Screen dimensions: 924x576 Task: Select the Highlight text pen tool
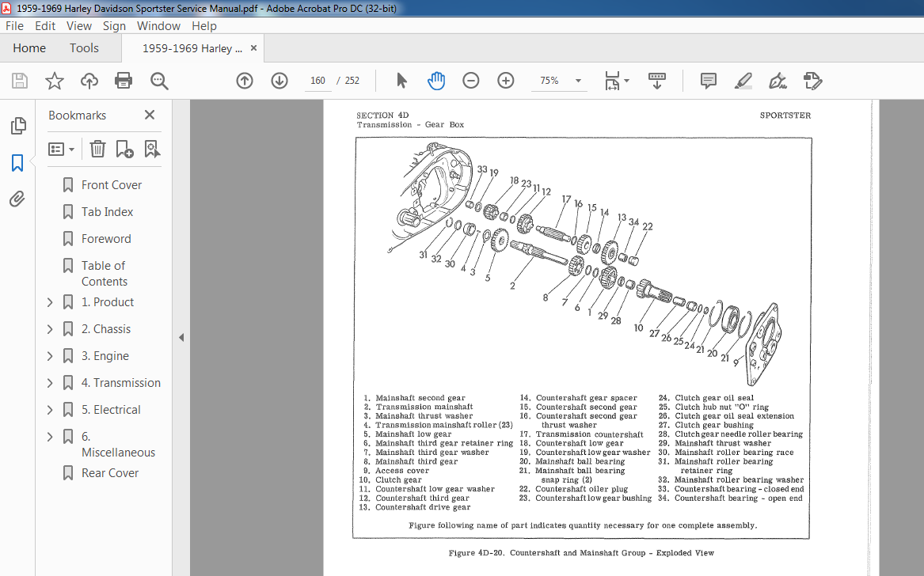point(743,81)
